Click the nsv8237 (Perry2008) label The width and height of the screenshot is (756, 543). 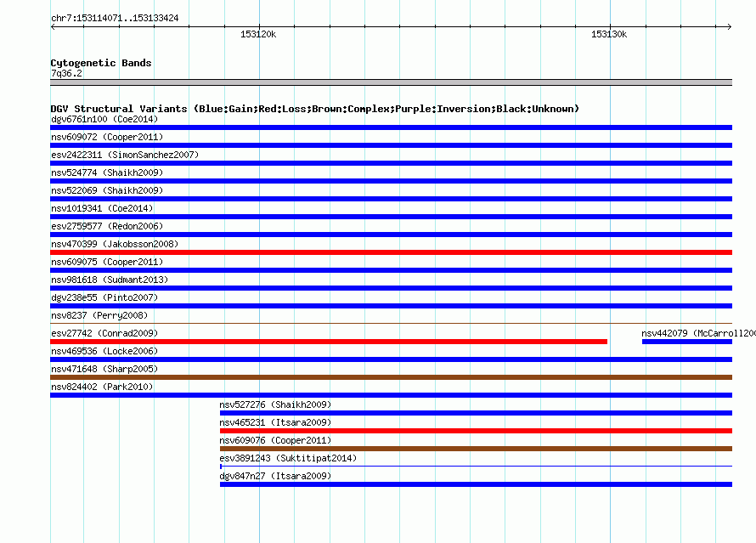[x=99, y=315]
